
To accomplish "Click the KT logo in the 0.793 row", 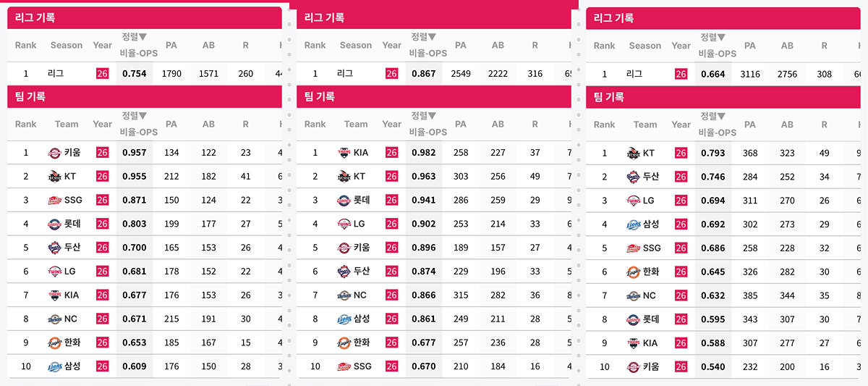I will click(x=634, y=153).
